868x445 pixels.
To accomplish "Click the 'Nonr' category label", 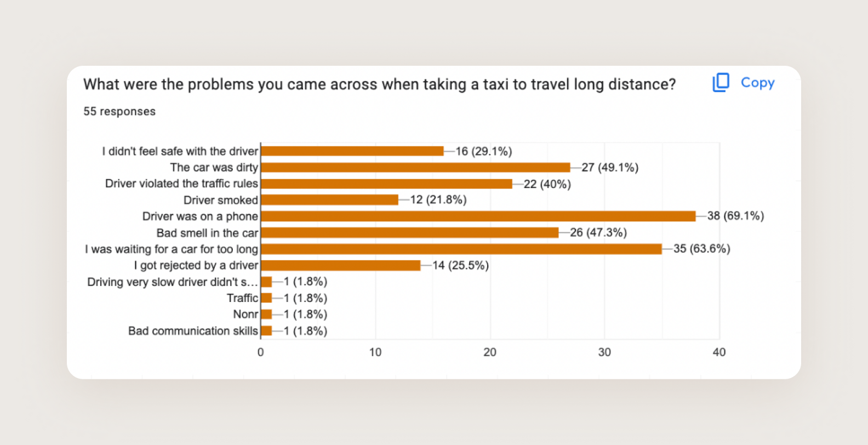I will coord(245,315).
